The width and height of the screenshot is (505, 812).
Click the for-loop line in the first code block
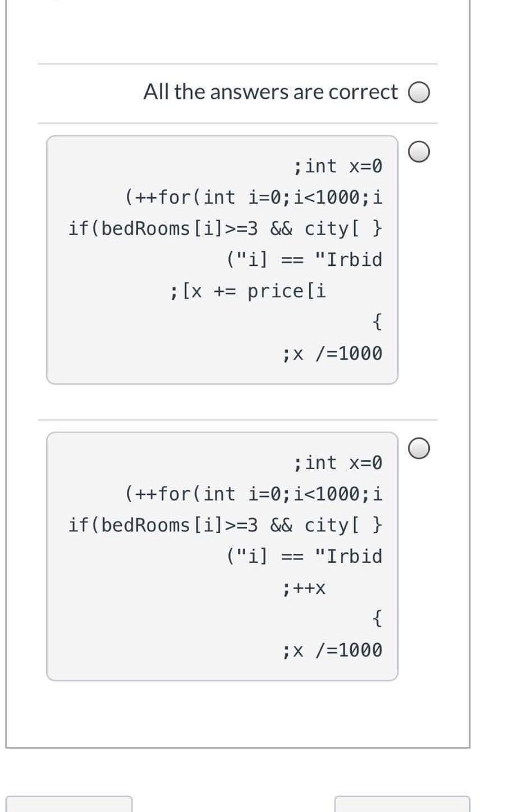click(252, 197)
